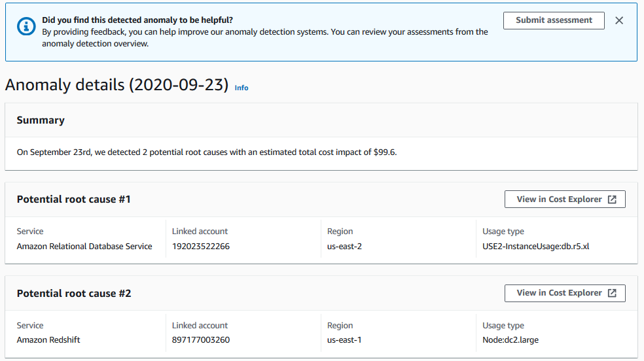Image resolution: width=644 pixels, height=361 pixels.
Task: Click the linked account 192023522266
Action: pos(201,246)
